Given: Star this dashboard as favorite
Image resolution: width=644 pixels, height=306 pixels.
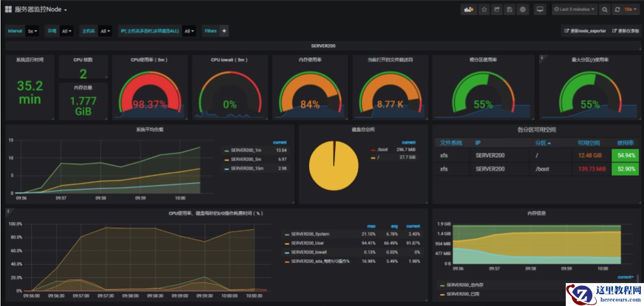Looking at the screenshot, I should 484,10.
